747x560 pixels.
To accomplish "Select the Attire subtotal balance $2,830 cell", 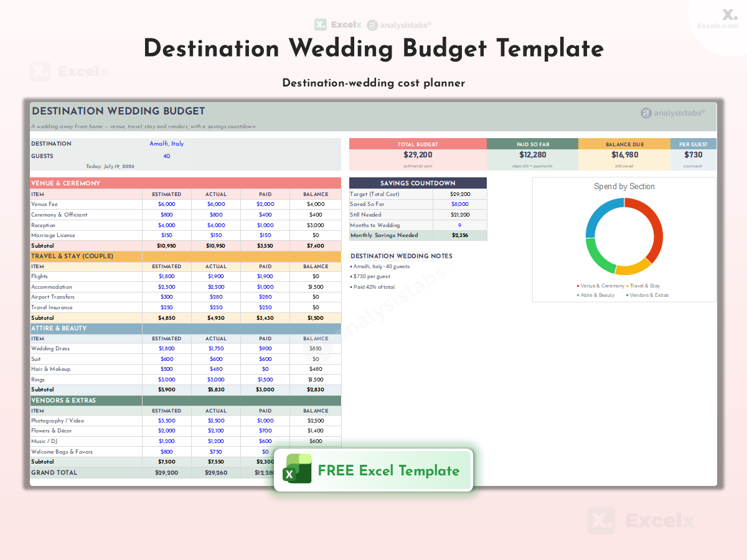I will coord(316,390).
